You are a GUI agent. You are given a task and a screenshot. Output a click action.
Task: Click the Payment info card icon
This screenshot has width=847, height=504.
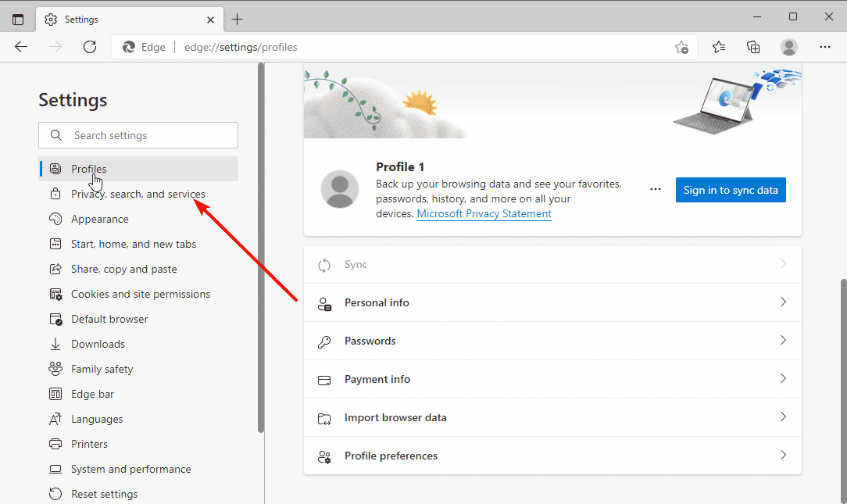click(x=324, y=381)
